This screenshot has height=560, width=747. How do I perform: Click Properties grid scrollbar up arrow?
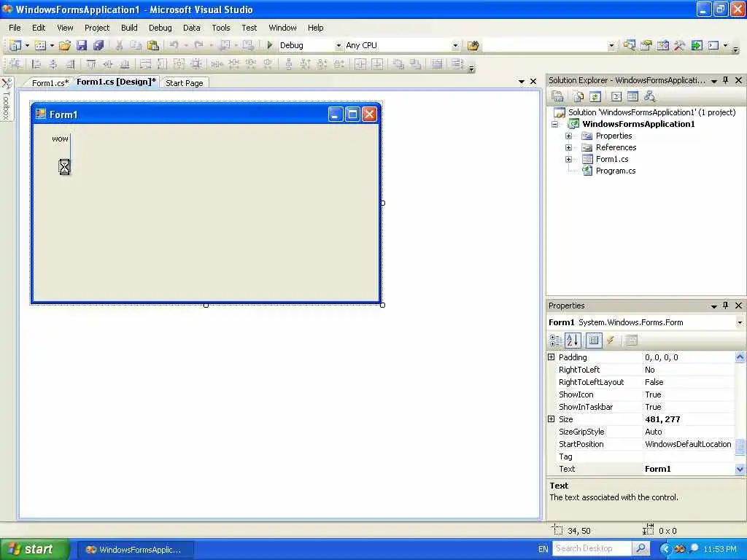tap(740, 357)
